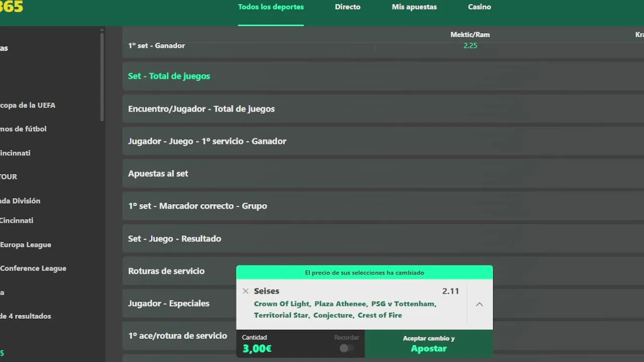
Task: Expand Jugador - Juego - 1º servicio - Ganador
Action: point(383,141)
